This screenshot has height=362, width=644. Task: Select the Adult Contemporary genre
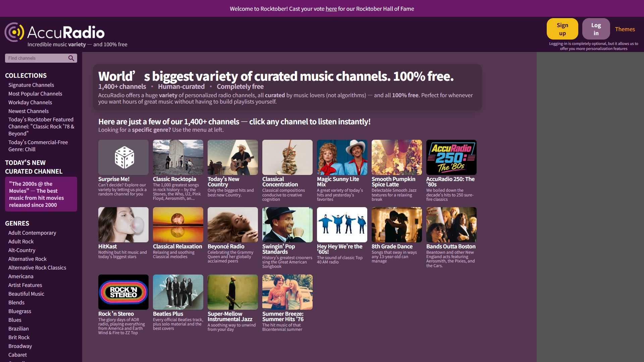32,233
